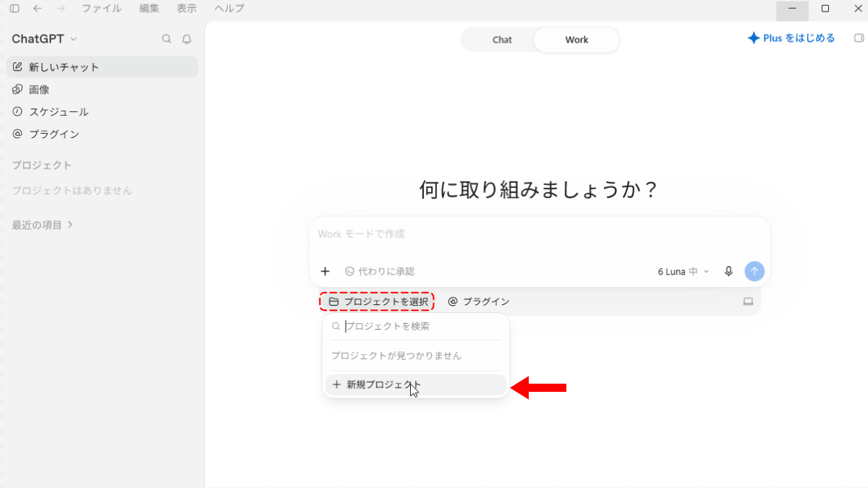
Task: Toggle the sidebar panel icon in title bar
Action: pos(14,9)
